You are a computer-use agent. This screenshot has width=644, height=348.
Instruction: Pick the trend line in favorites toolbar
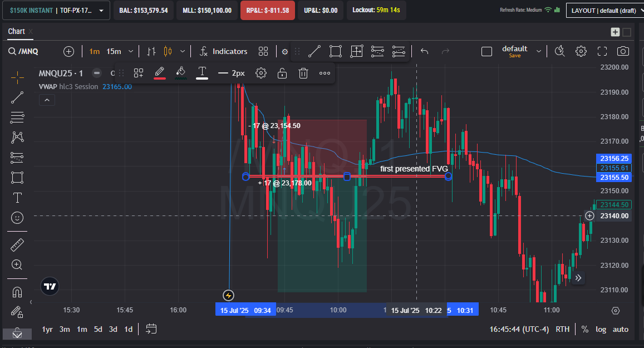coord(314,51)
